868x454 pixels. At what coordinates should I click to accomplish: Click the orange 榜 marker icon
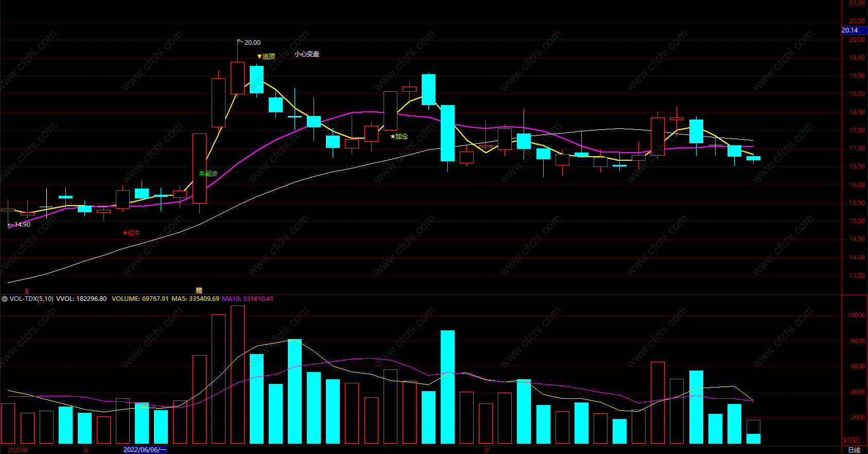(199, 291)
